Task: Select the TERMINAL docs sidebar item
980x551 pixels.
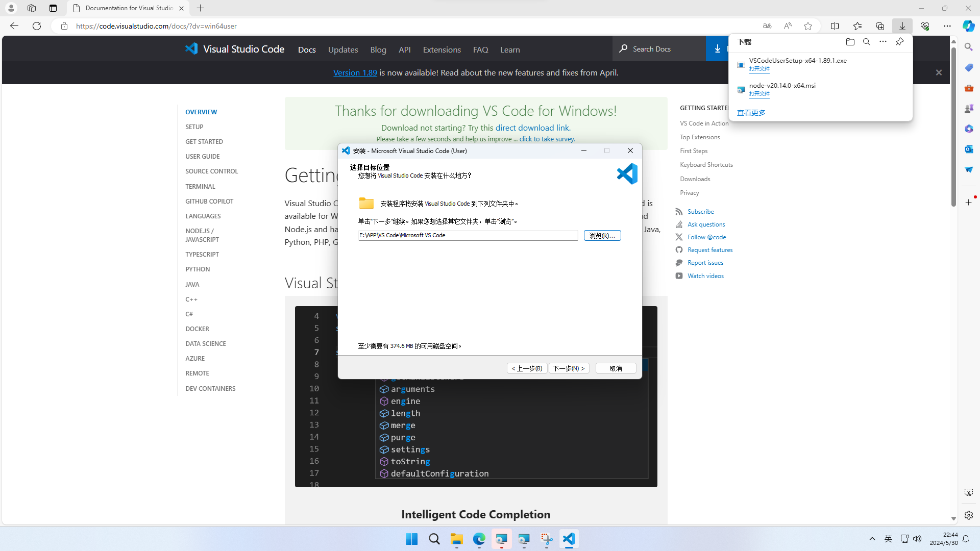Action: tap(200, 186)
